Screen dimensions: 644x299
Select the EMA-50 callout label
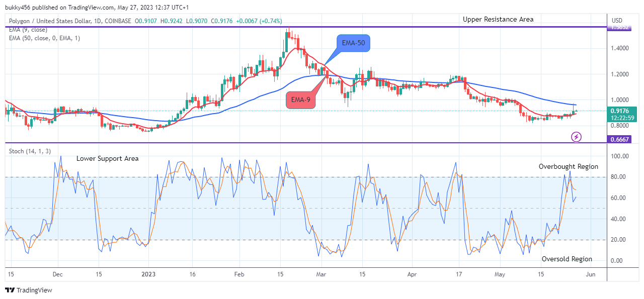tap(352, 44)
